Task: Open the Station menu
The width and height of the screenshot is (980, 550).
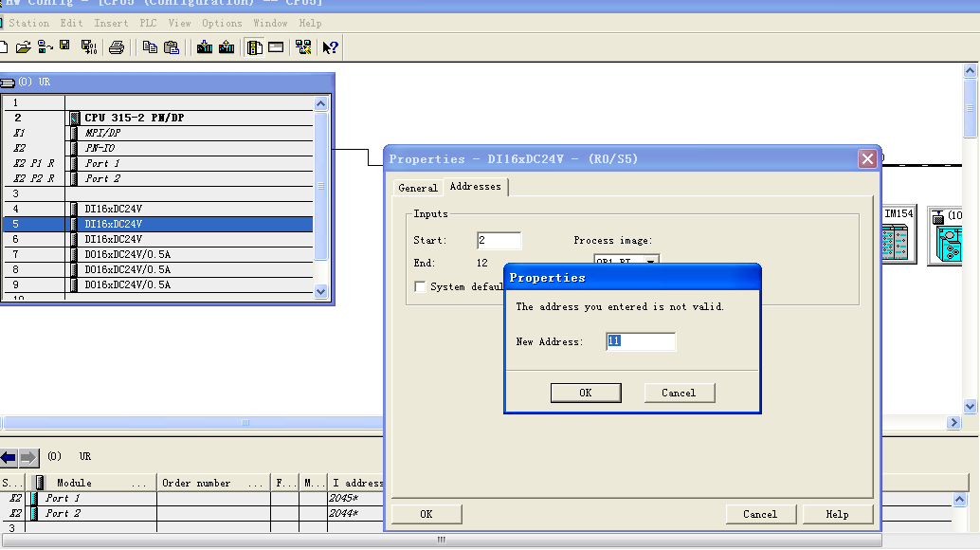Action: [x=28, y=23]
